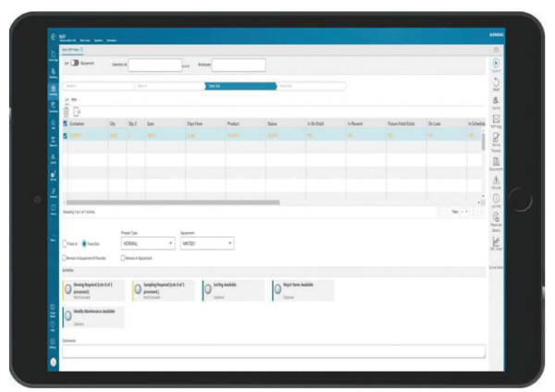Select the Track Out step tab
The image size is (555, 392).
(x=239, y=86)
